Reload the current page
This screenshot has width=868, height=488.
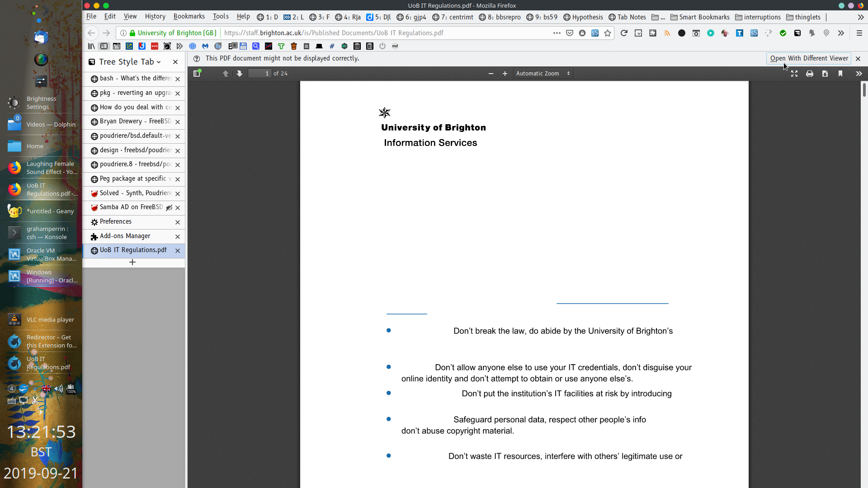coord(624,33)
